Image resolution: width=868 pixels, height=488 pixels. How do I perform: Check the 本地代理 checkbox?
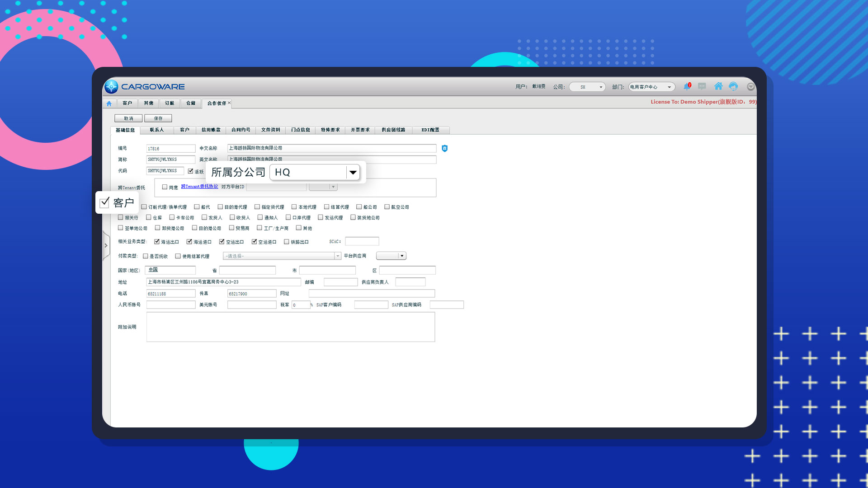[x=294, y=207]
